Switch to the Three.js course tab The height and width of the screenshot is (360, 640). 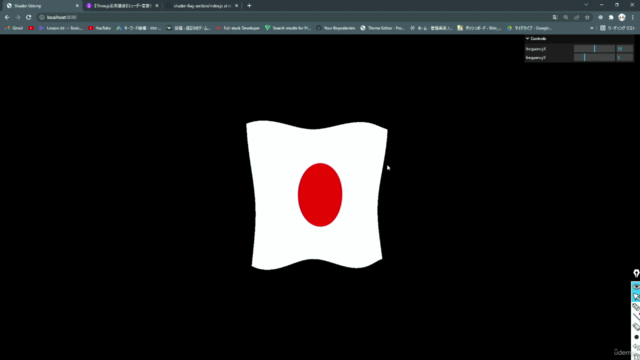(x=121, y=6)
